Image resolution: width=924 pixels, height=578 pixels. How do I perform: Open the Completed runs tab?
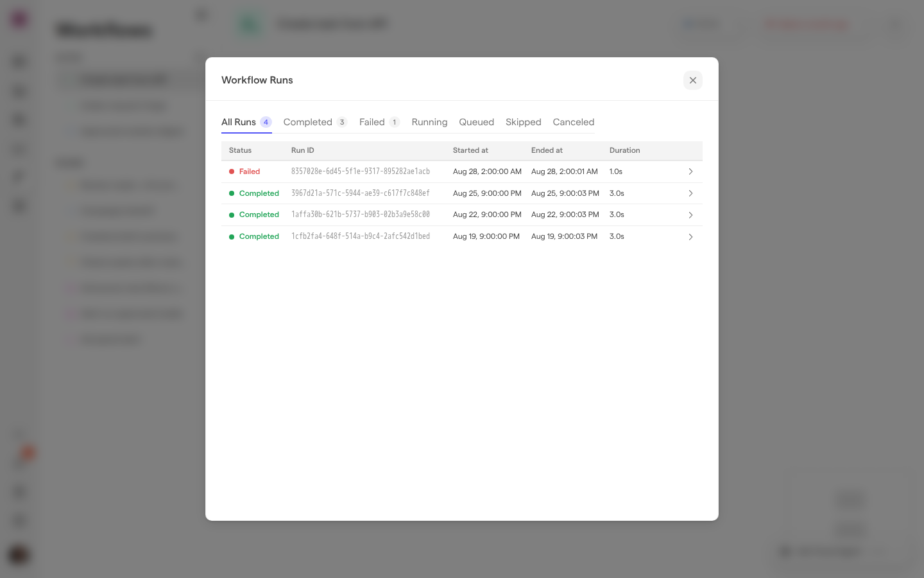[x=315, y=122]
